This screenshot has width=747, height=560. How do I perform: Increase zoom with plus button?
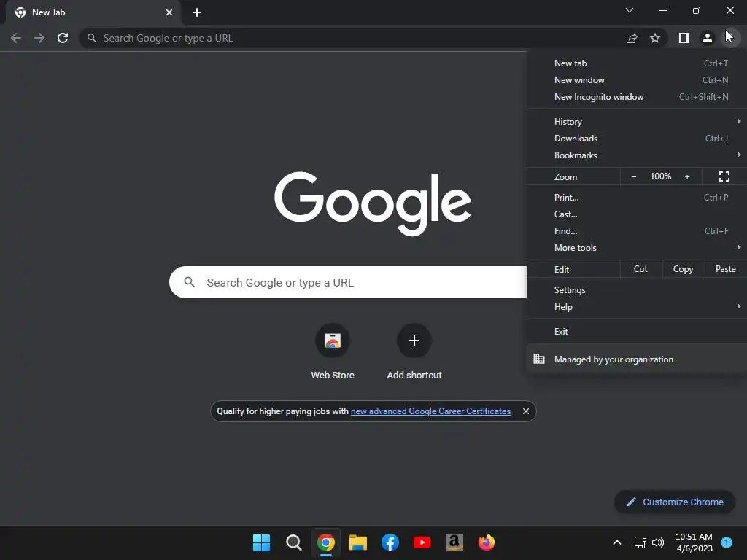[687, 176]
